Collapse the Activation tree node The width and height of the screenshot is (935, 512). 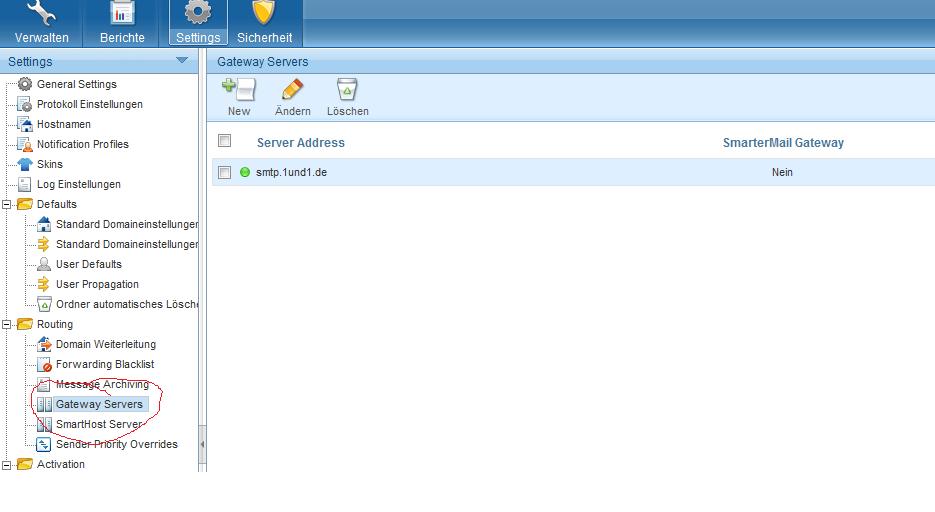pyautogui.click(x=7, y=465)
